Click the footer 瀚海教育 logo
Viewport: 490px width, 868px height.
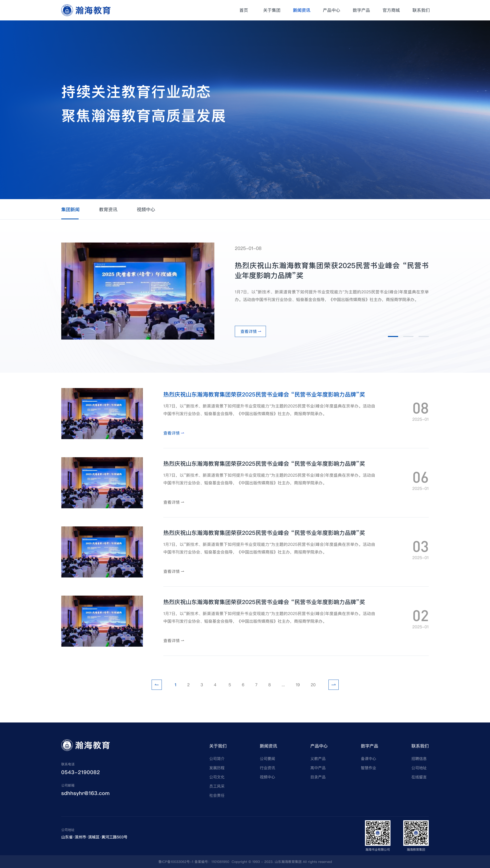tap(86, 745)
